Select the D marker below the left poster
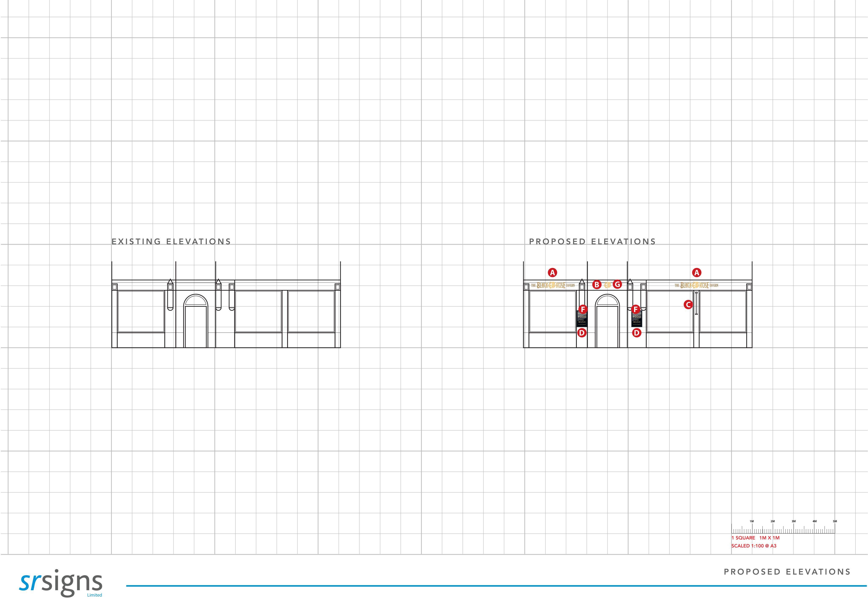Screen dimensions: 868x614 click(x=582, y=333)
